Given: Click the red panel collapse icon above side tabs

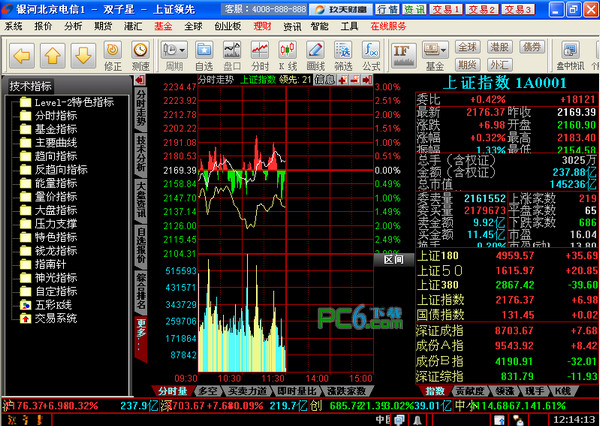Looking at the screenshot, I should (x=140, y=80).
